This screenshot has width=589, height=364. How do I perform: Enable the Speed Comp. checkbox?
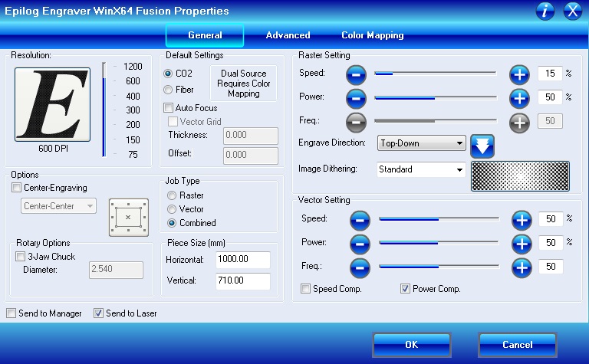point(306,289)
